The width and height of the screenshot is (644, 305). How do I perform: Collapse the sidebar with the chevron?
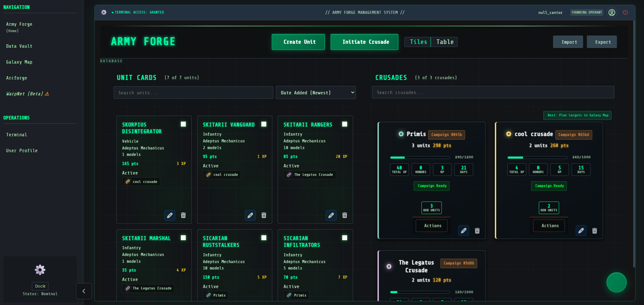pos(84,291)
